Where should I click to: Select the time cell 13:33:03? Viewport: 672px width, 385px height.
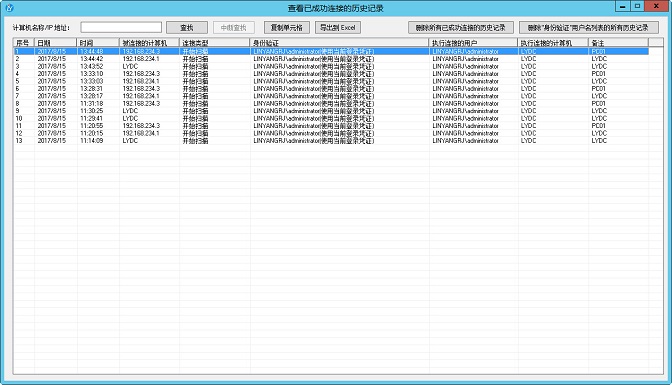point(91,81)
